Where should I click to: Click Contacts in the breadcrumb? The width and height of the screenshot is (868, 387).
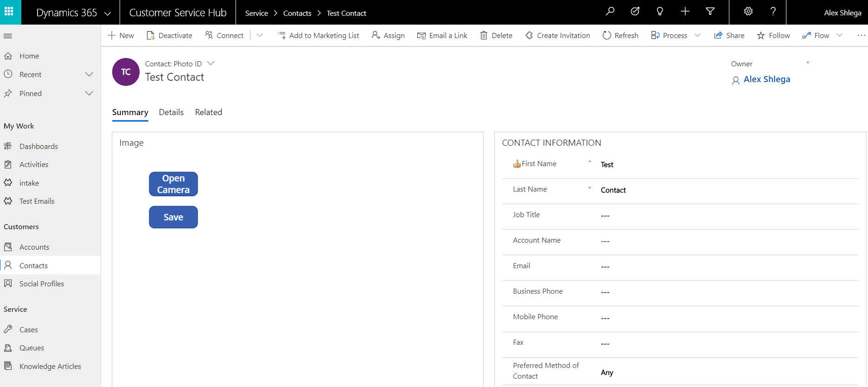click(x=297, y=13)
